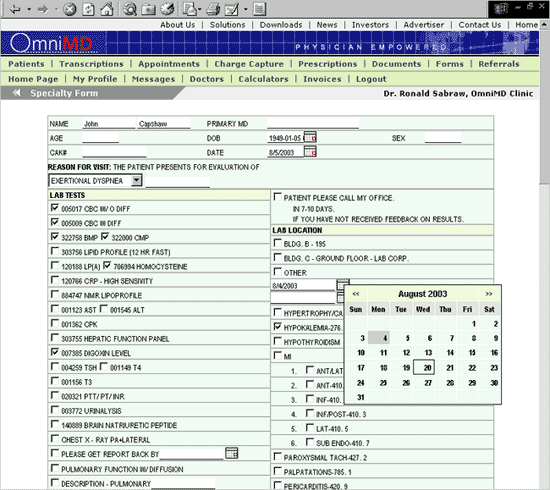Uncheck 005009 CBC W DIFF checkbox
Image resolution: width=550 pixels, height=490 pixels.
point(55,222)
